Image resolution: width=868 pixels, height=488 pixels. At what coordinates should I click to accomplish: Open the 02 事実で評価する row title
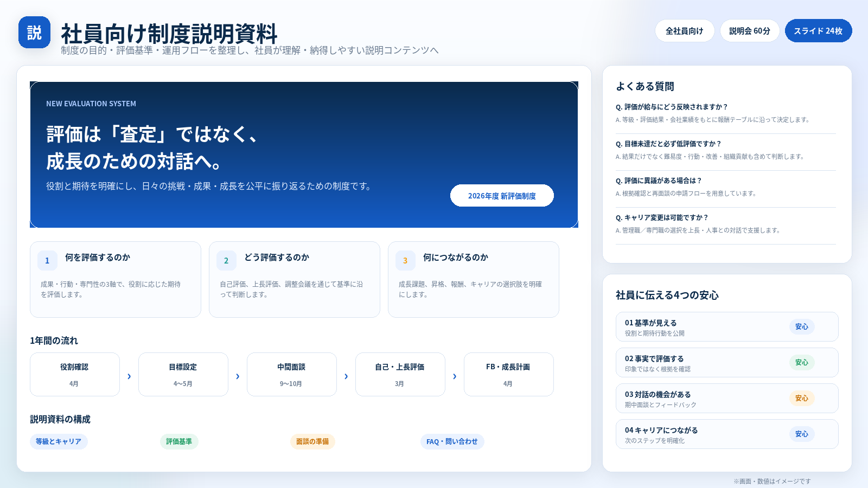(654, 358)
